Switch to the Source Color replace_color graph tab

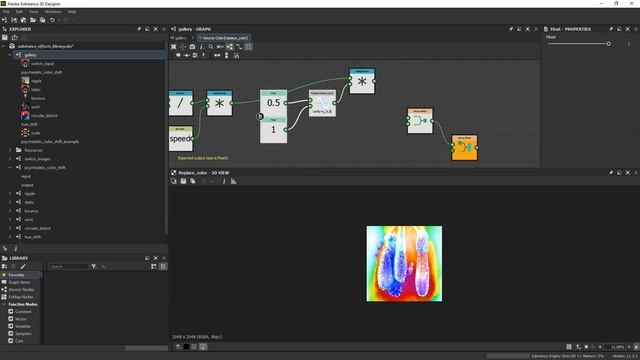pos(224,38)
